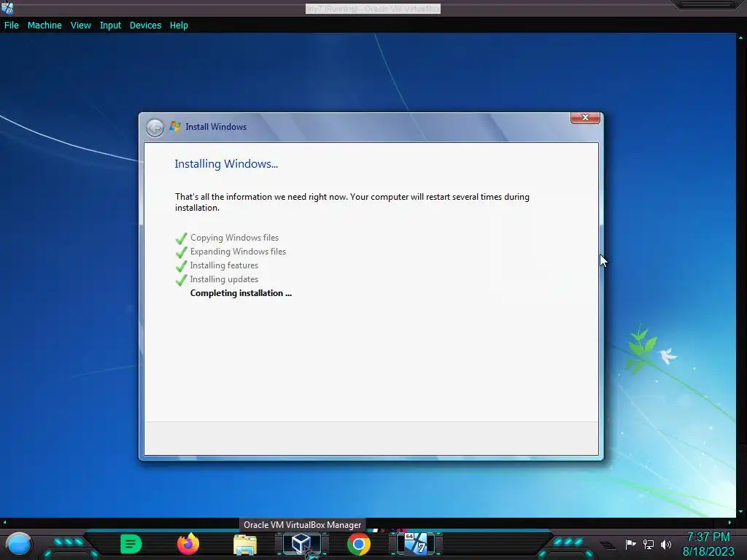The width and height of the screenshot is (747, 560).
Task: Open the Input menu
Action: (110, 26)
